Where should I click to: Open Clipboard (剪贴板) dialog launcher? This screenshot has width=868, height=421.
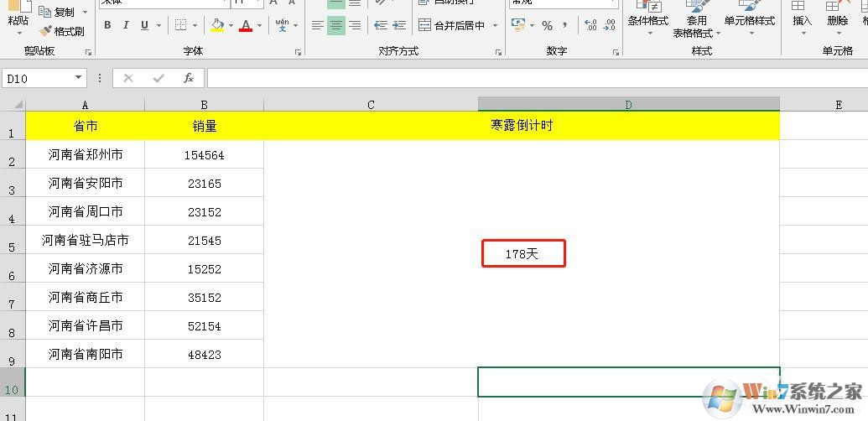point(88,52)
